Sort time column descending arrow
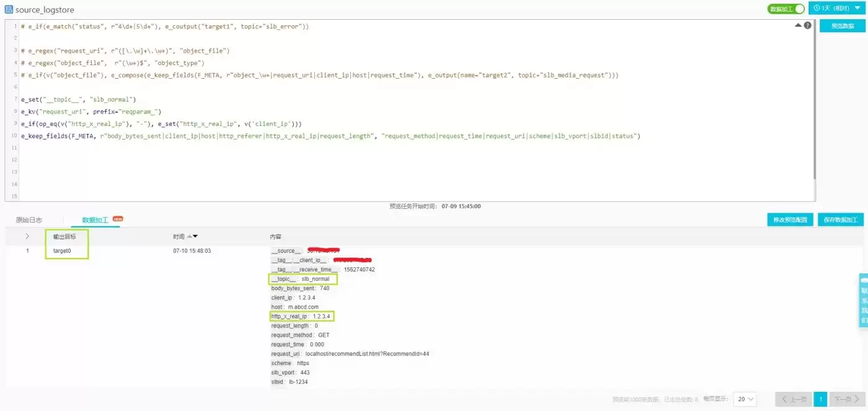This screenshot has width=868, height=411. coord(195,236)
